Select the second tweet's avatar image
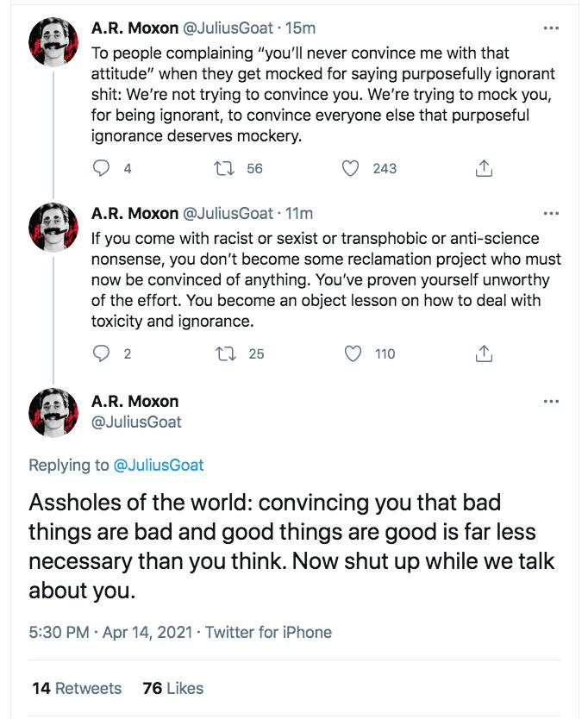588x719 pixels. tap(52, 226)
